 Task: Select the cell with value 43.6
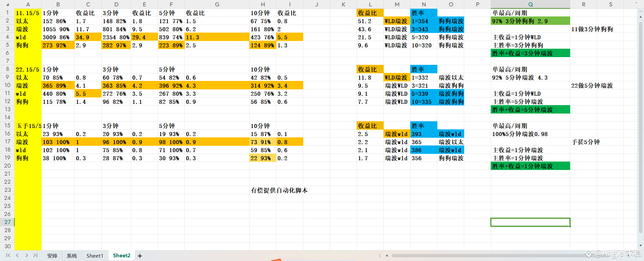370,29
